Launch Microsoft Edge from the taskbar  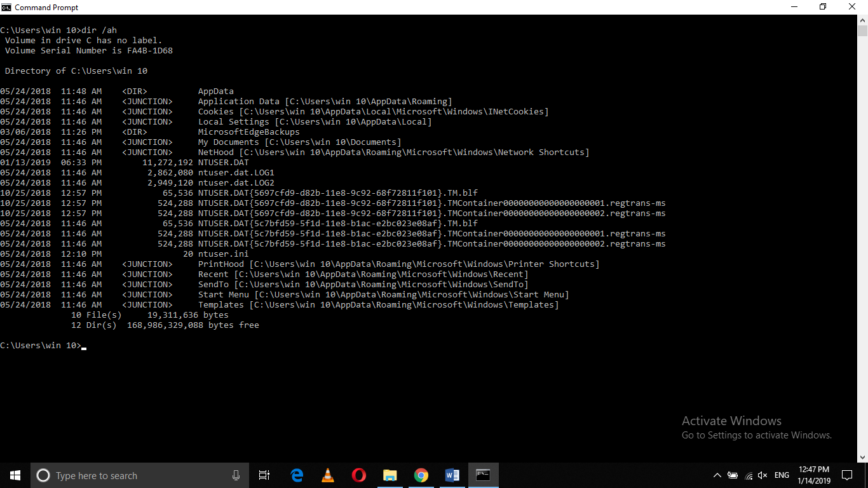click(x=297, y=475)
